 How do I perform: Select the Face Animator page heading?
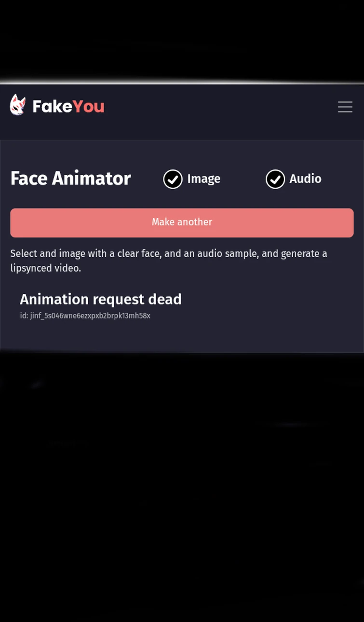click(x=70, y=178)
